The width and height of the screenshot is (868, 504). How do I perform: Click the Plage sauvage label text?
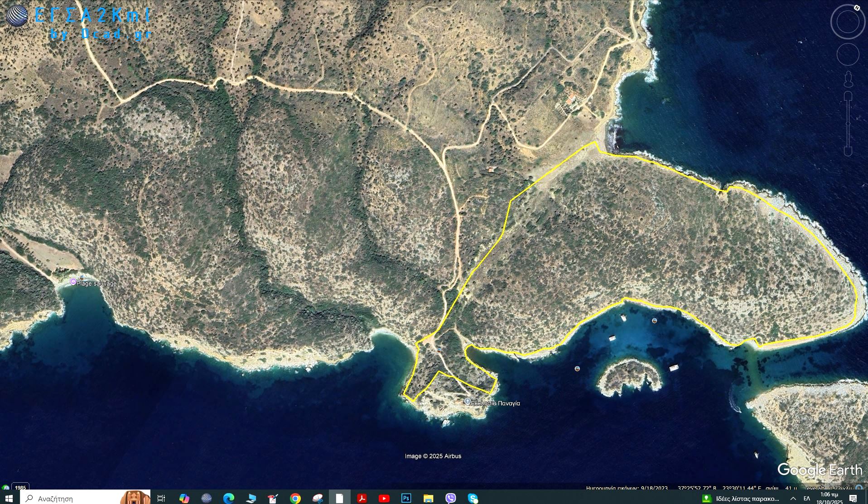pyautogui.click(x=96, y=283)
